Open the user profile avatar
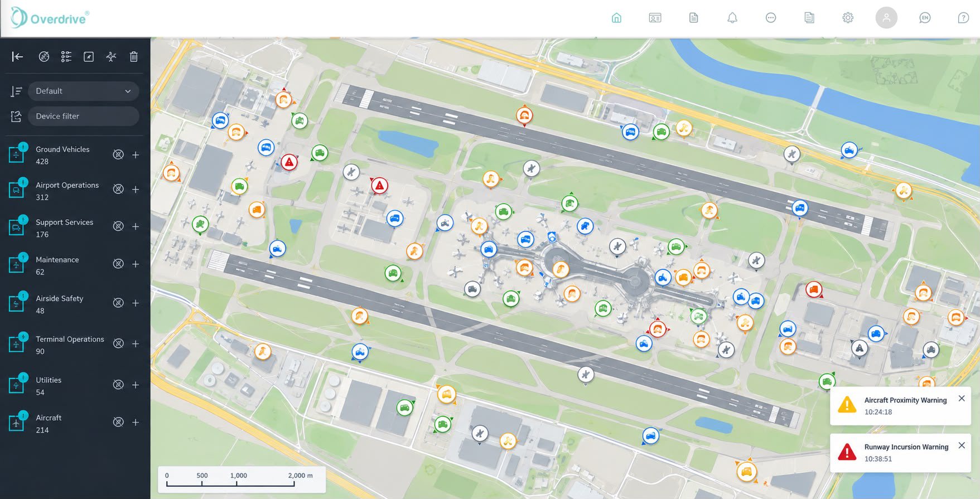Viewport: 980px width, 499px height. (x=886, y=18)
